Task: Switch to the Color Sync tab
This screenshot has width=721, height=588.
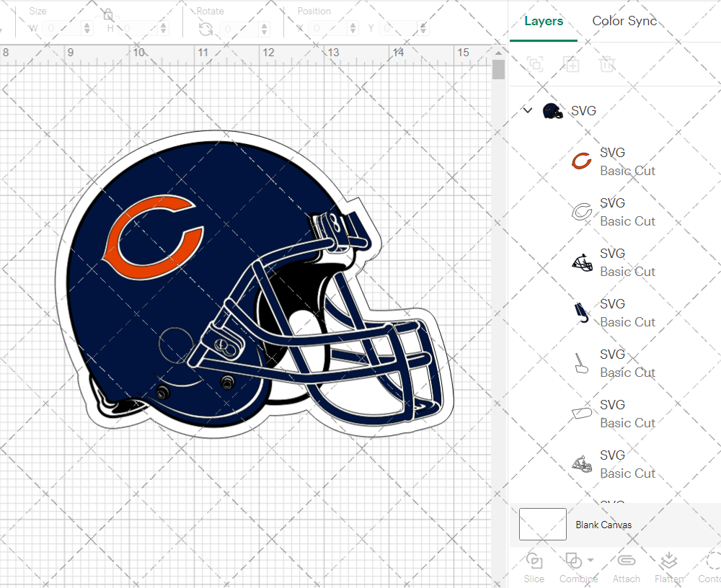Action: click(624, 21)
